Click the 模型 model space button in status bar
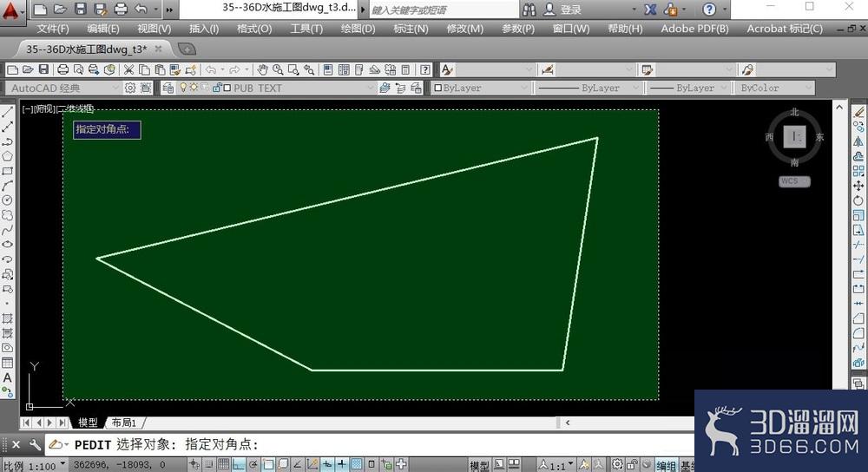 point(479,465)
